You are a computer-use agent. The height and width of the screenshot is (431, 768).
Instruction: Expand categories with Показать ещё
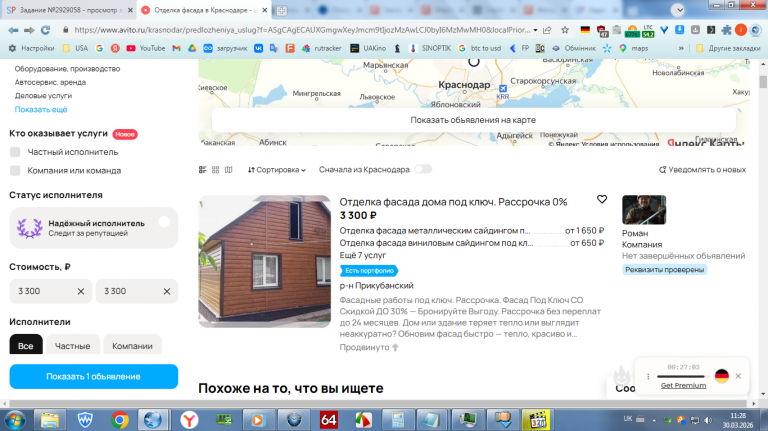pos(41,110)
